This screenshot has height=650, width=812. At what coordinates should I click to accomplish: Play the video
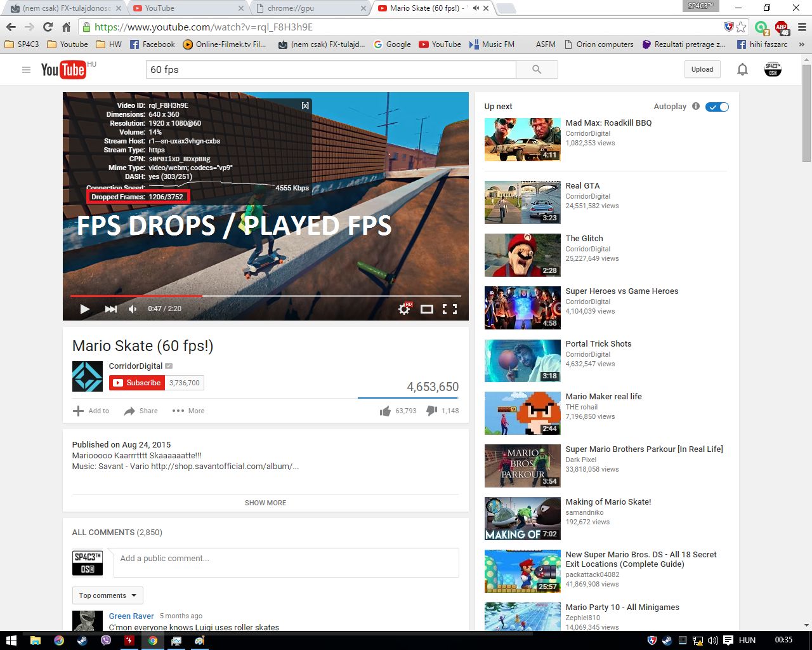[84, 309]
